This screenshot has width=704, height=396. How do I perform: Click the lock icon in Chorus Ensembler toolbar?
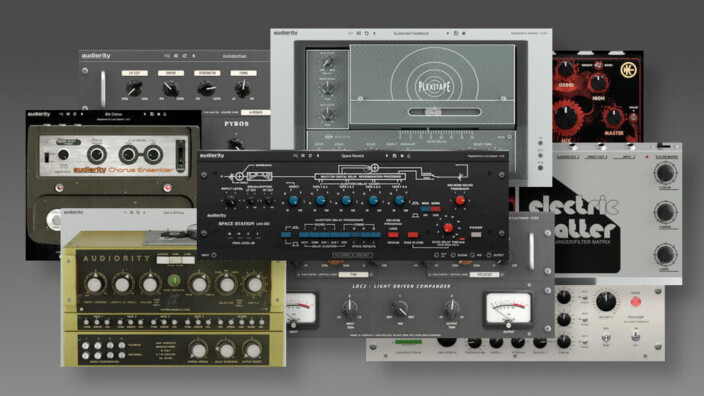click(x=165, y=114)
